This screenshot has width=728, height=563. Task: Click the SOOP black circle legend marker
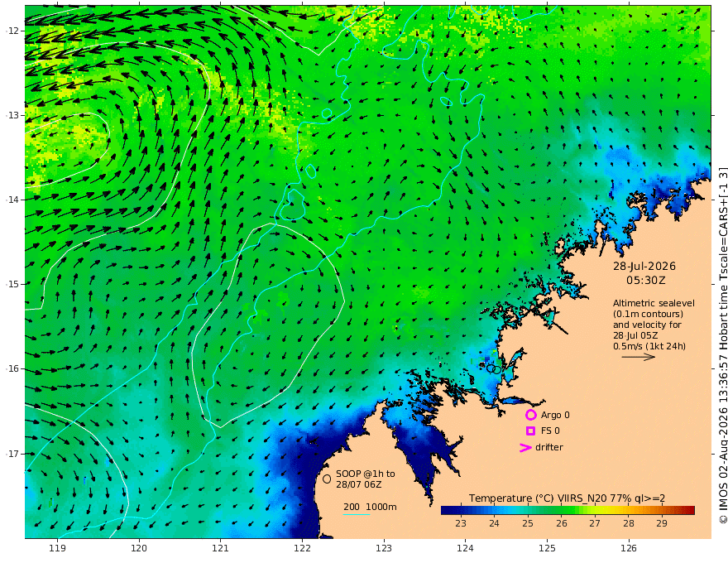[327, 479]
